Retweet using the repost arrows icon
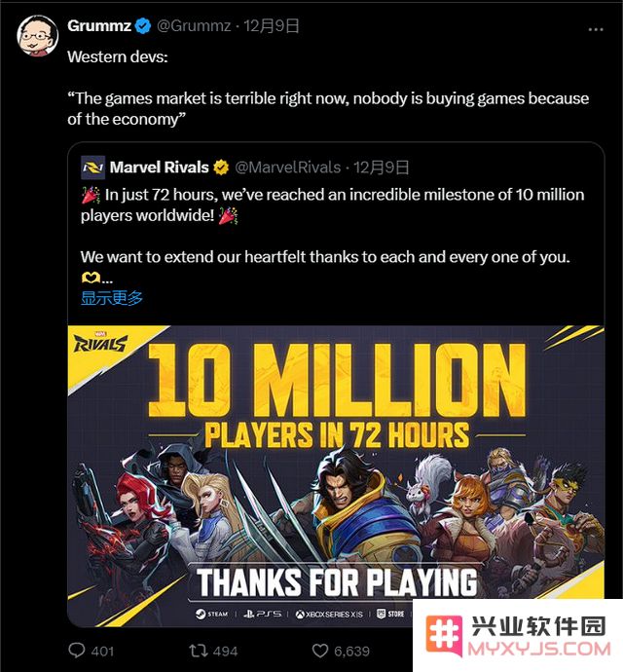This screenshot has width=623, height=672. point(199,651)
